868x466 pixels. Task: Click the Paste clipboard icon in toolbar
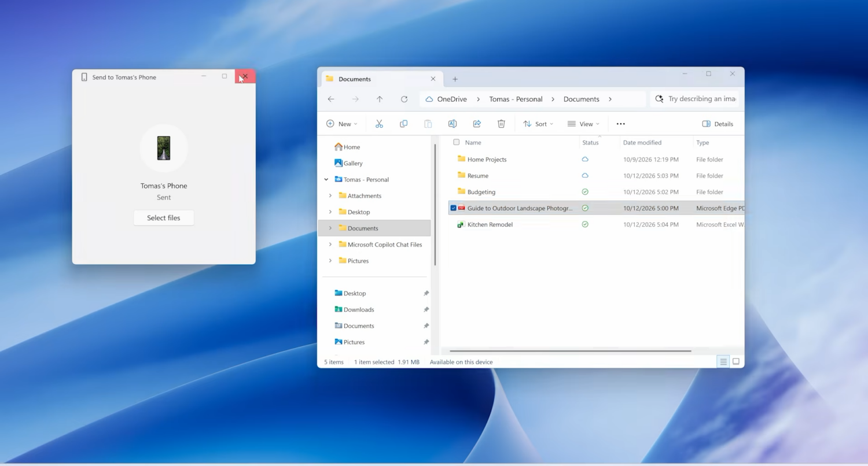pos(428,124)
